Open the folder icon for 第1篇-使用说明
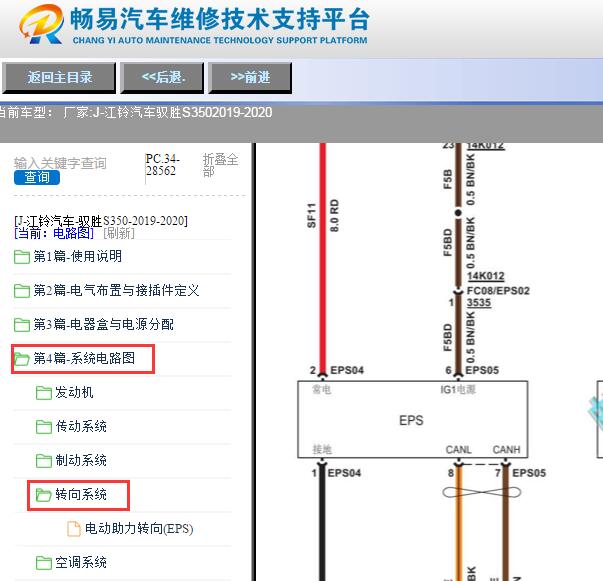 [x=22, y=257]
